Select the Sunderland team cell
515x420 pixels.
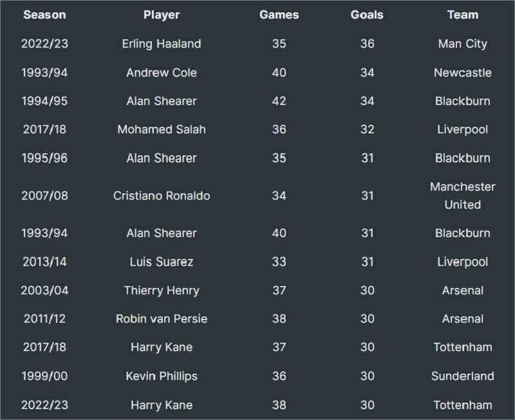(x=462, y=376)
